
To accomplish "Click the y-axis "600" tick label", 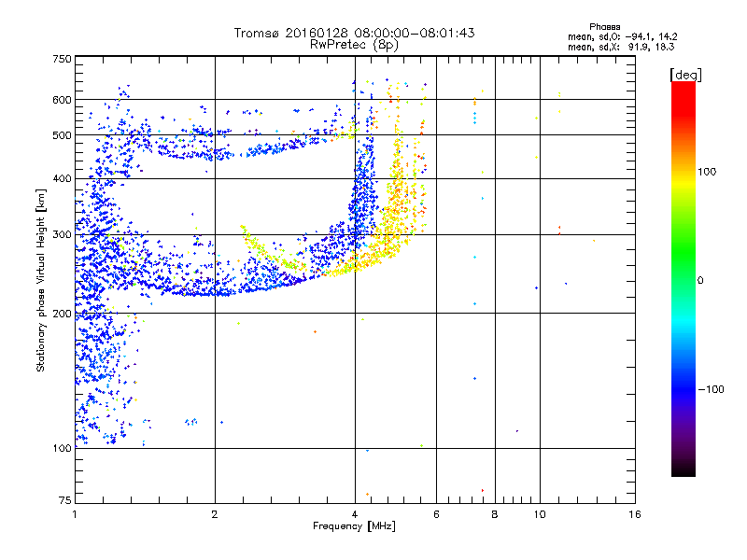I will [62, 100].
